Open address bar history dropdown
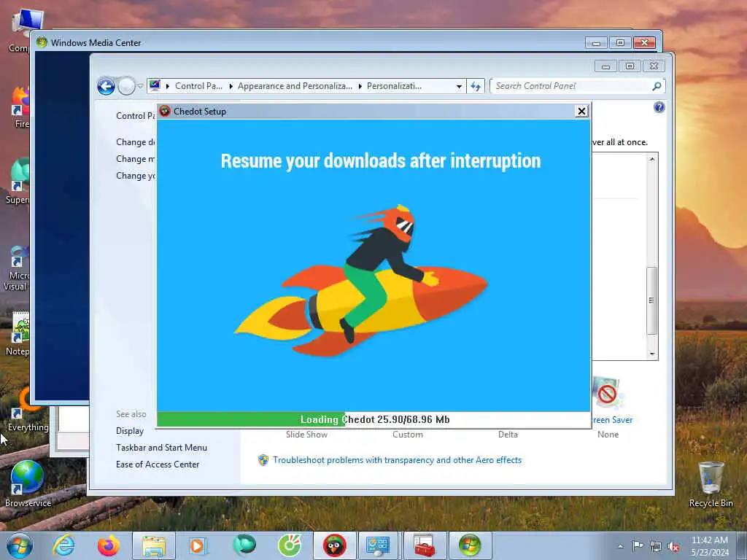 [459, 86]
